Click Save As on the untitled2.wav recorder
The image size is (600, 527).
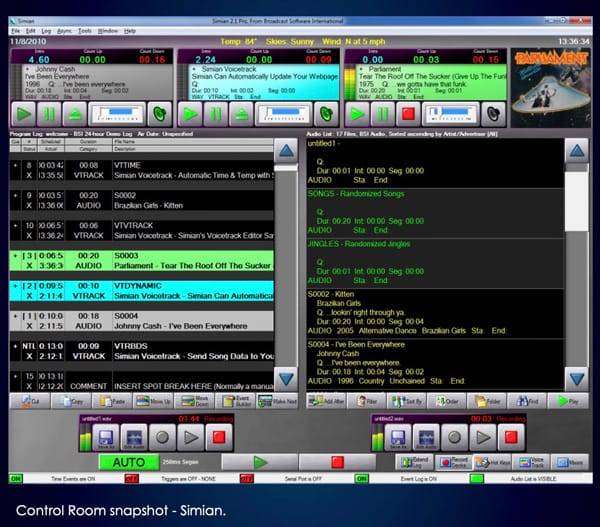(x=398, y=437)
